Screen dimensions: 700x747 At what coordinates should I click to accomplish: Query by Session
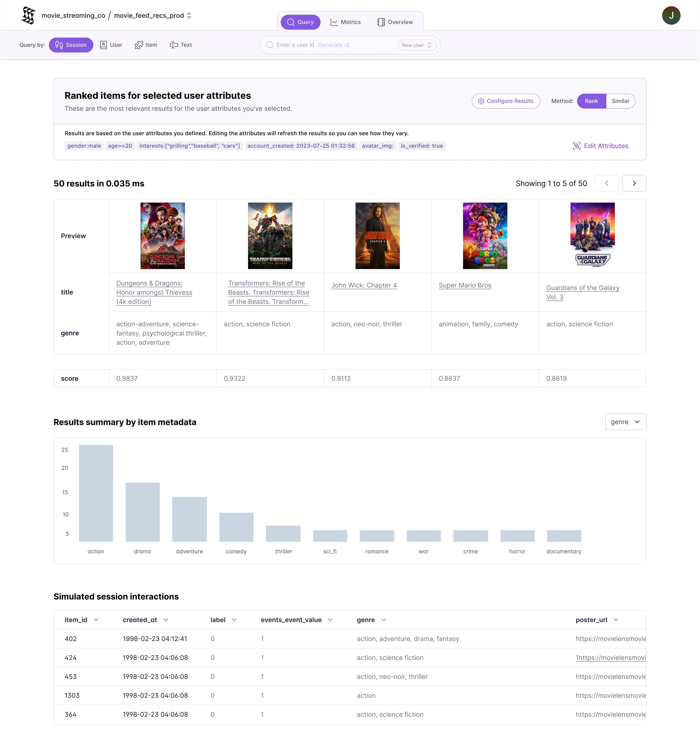pyautogui.click(x=71, y=45)
